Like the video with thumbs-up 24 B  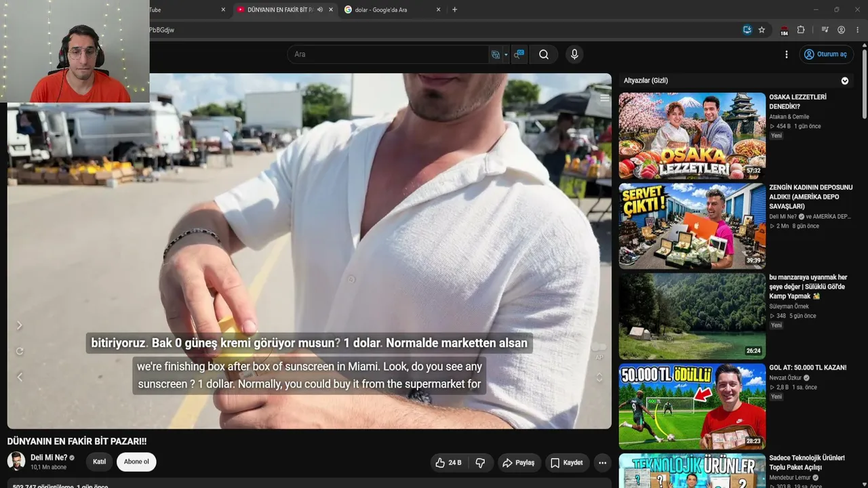coord(448,463)
